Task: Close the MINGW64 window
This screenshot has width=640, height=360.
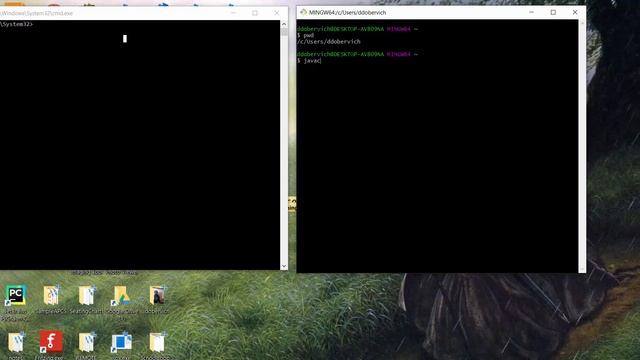Action: click(575, 12)
